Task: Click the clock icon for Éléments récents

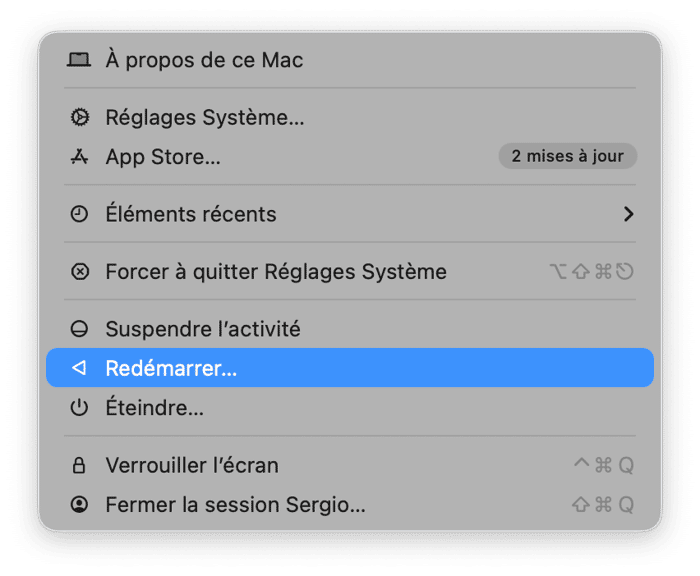Action: [79, 214]
